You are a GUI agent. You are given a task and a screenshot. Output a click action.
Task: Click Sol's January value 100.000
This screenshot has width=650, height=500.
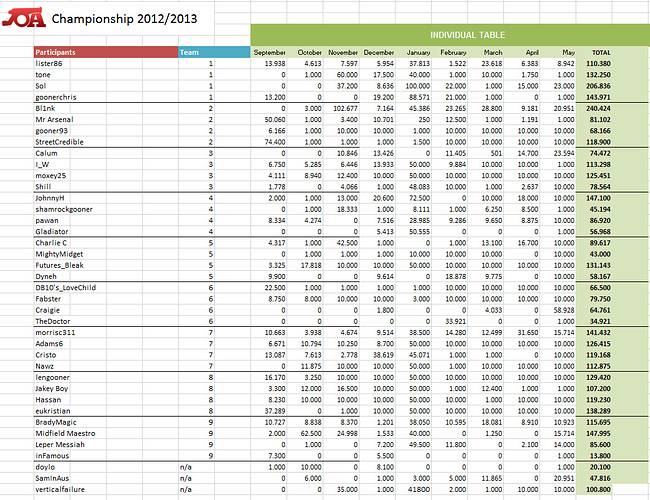pyautogui.click(x=417, y=86)
